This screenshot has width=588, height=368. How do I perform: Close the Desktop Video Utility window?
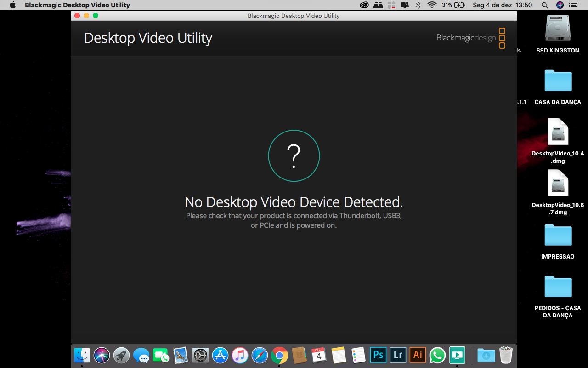pyautogui.click(x=77, y=16)
